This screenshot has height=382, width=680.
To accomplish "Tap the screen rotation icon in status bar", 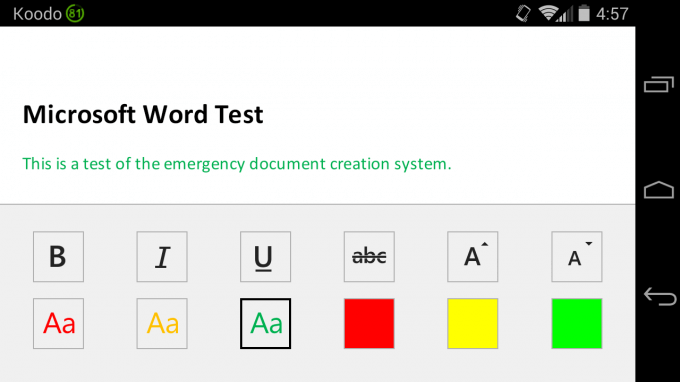I will [x=523, y=13].
